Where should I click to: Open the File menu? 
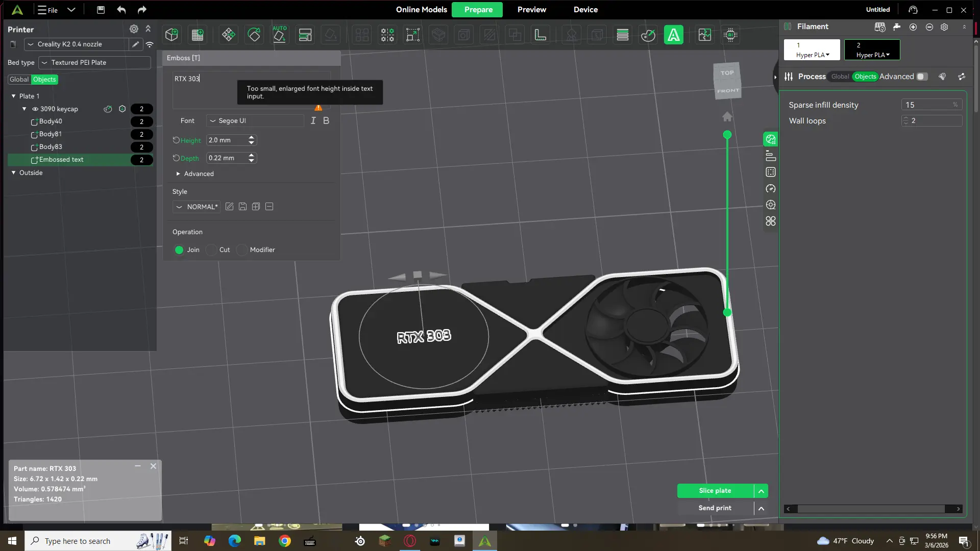pyautogui.click(x=47, y=10)
